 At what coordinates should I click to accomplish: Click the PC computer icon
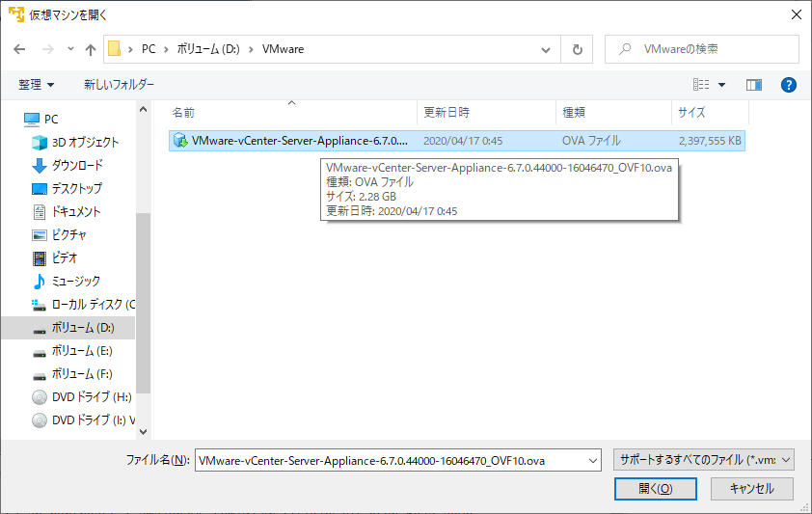[x=32, y=120]
